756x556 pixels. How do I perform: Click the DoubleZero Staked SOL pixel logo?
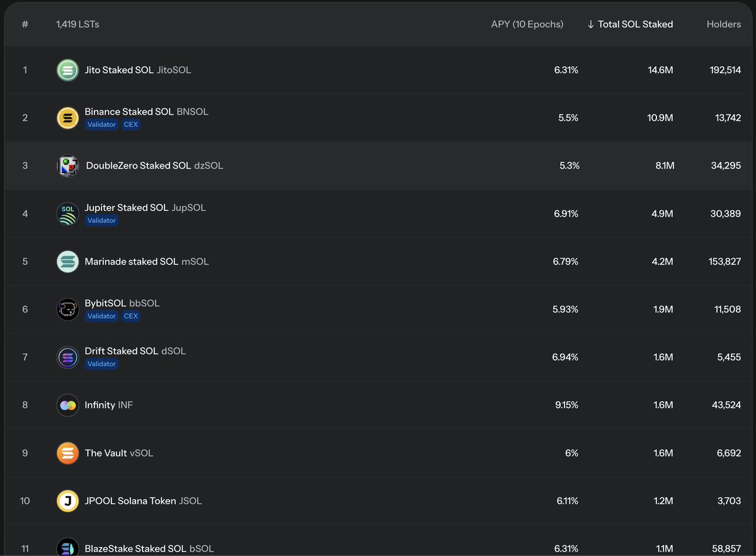coord(68,166)
